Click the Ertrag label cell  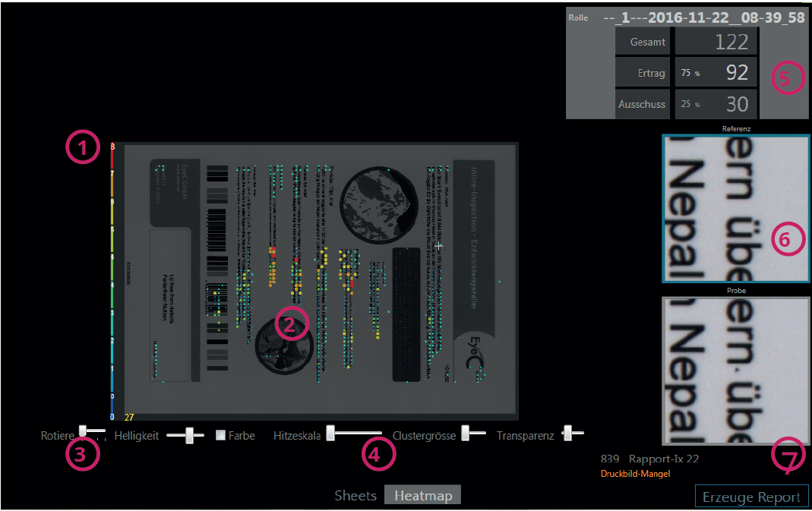(643, 72)
